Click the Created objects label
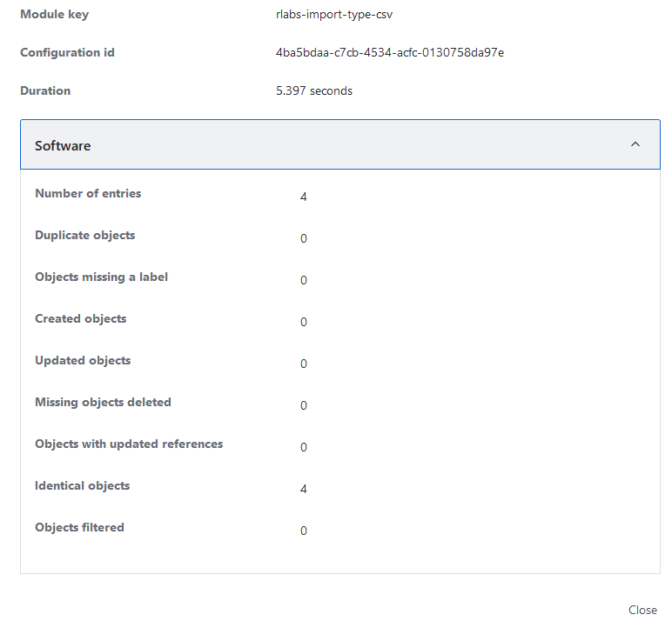The width and height of the screenshot is (672, 628). [x=80, y=319]
